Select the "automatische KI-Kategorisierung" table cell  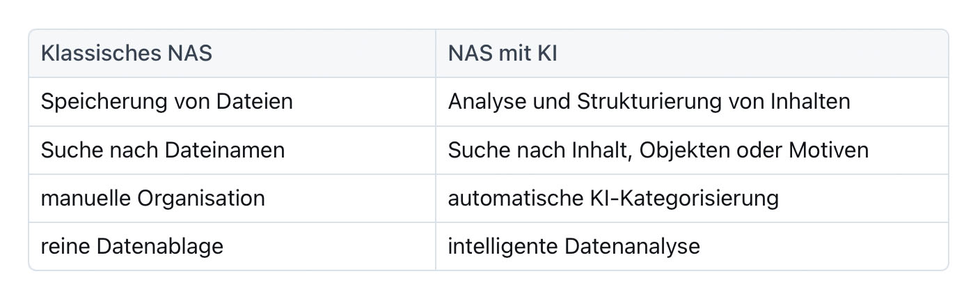coord(612,198)
